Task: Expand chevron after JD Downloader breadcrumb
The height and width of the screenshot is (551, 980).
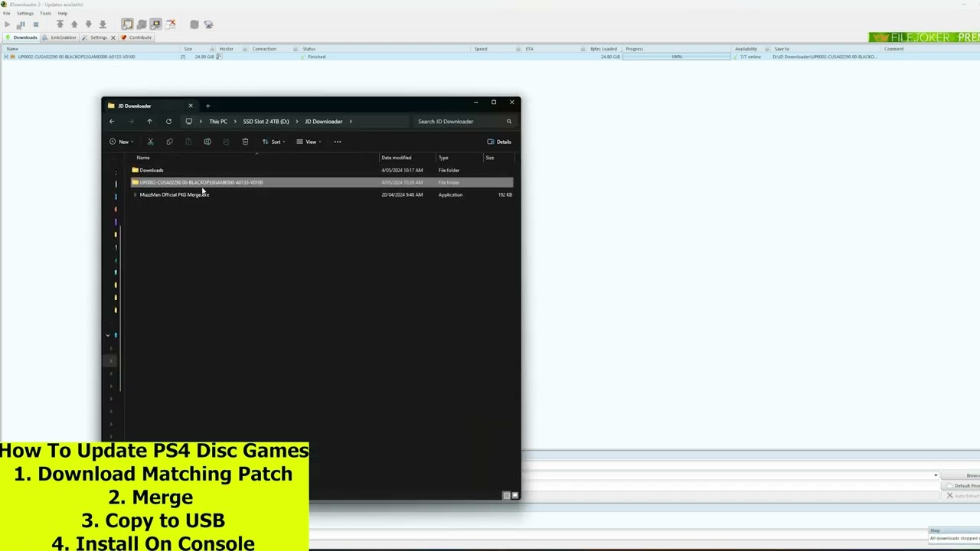Action: tap(351, 122)
